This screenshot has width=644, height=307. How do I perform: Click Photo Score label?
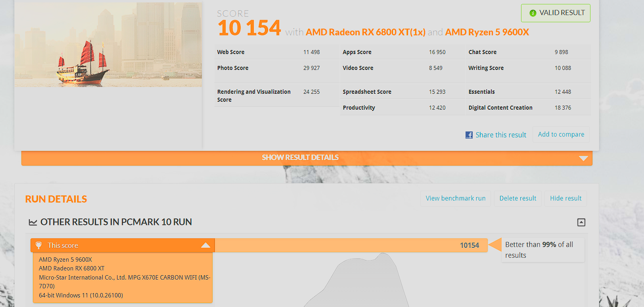[x=233, y=68]
